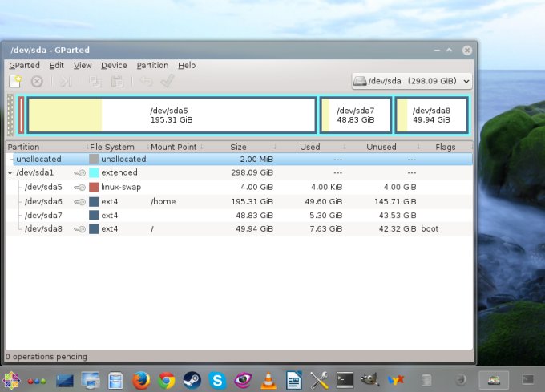Sort by the Size column header

click(238, 147)
